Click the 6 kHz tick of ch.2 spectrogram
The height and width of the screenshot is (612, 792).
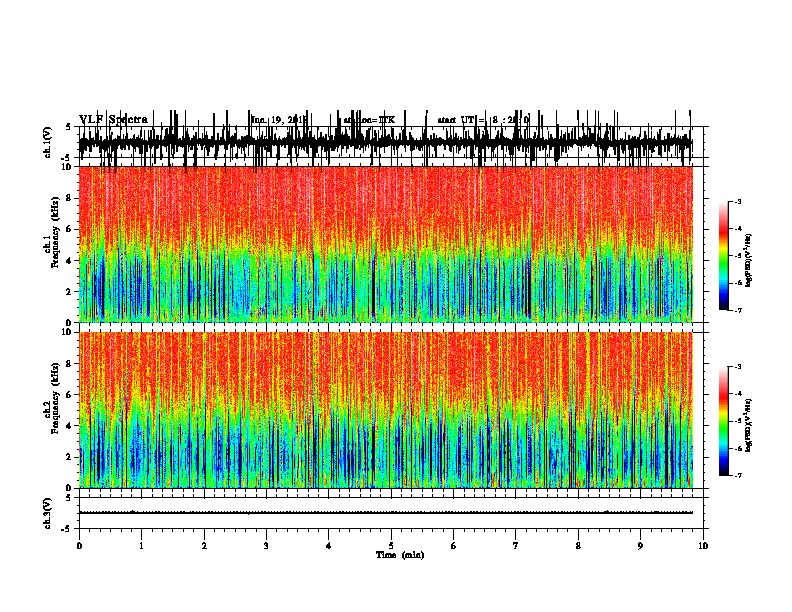pyautogui.click(x=70, y=395)
